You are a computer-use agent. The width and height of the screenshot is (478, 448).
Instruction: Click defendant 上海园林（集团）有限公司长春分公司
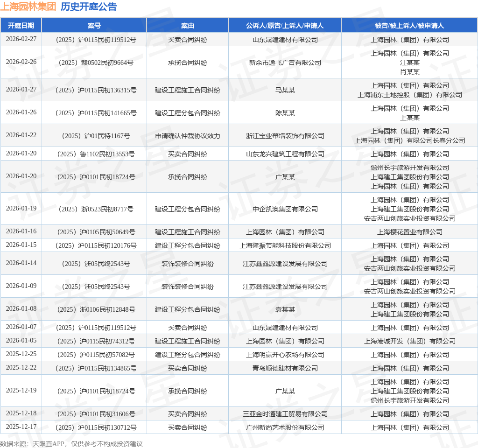coord(410,140)
